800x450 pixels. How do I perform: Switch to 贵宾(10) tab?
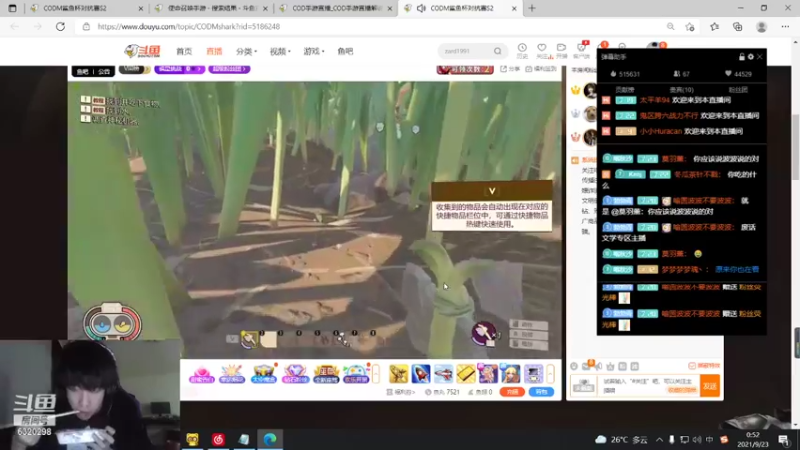point(681,90)
